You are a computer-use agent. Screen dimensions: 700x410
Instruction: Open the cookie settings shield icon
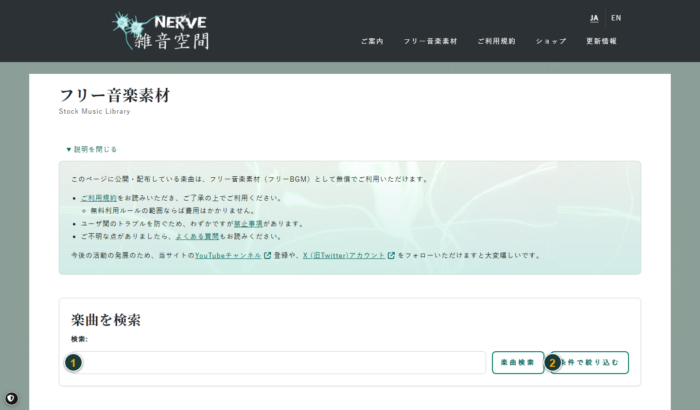click(x=12, y=398)
